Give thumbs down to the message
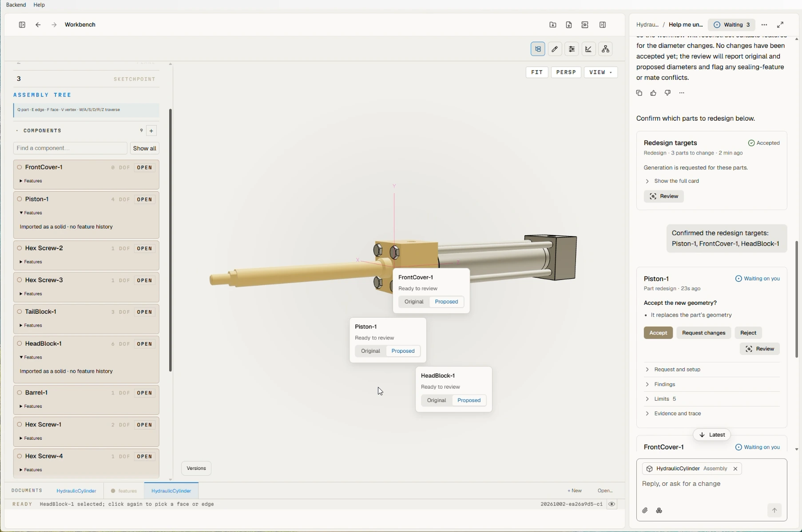 [x=667, y=93]
